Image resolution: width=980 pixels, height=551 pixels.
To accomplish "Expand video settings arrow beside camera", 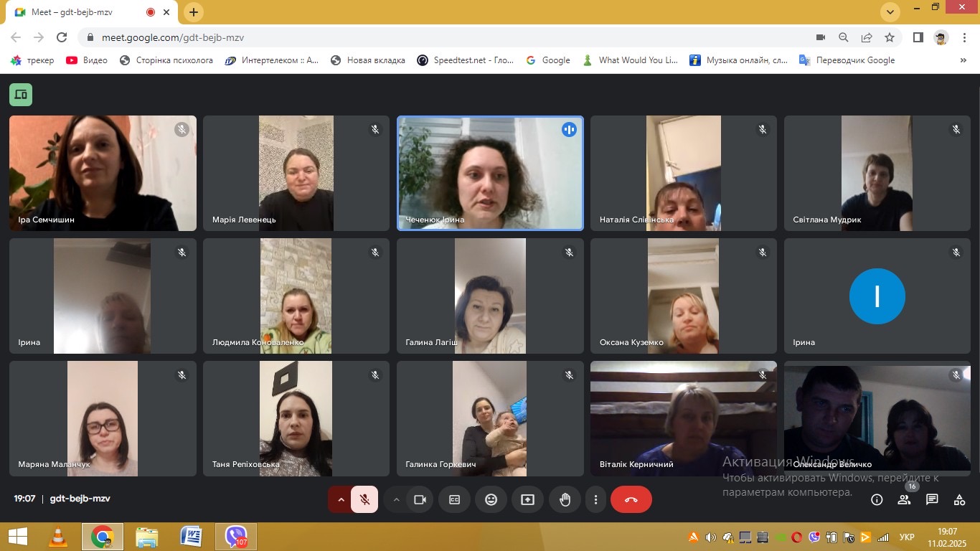I will [x=396, y=500].
